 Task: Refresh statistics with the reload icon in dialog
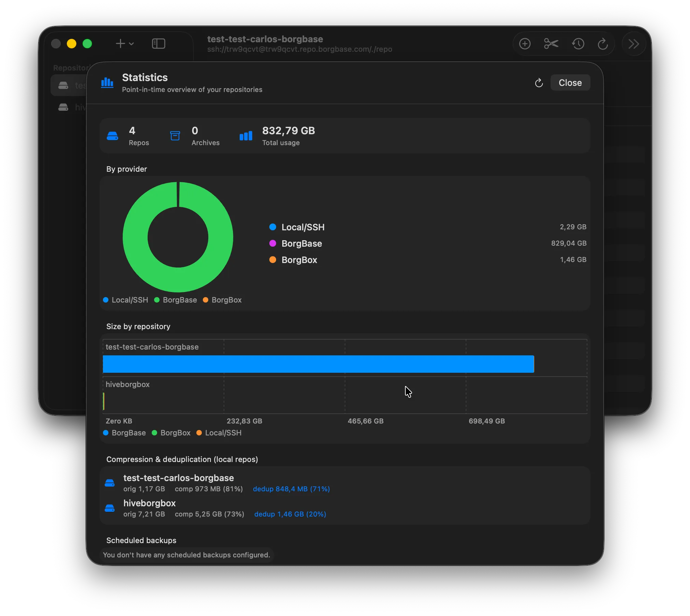(539, 82)
